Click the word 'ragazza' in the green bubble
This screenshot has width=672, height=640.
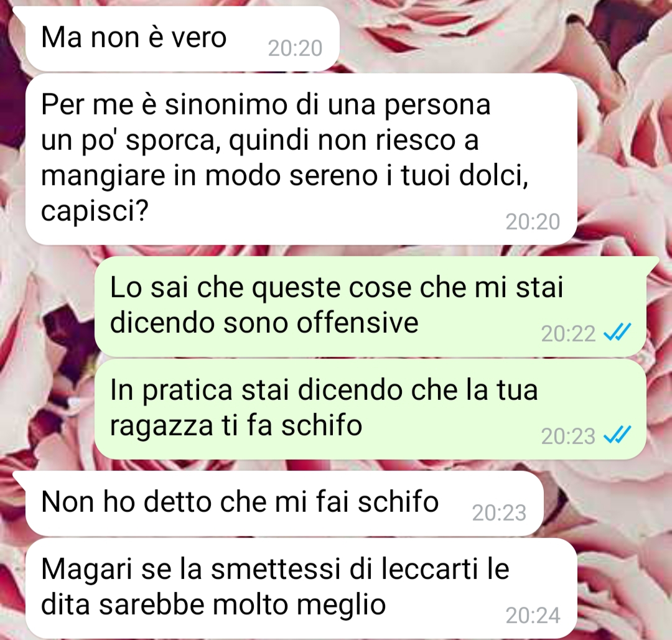(x=162, y=426)
